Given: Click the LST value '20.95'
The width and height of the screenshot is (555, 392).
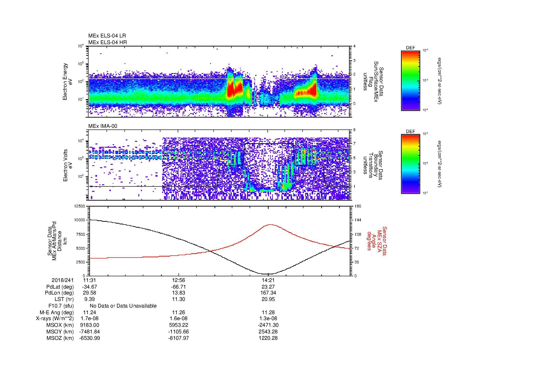Looking at the screenshot, I should [268, 299].
